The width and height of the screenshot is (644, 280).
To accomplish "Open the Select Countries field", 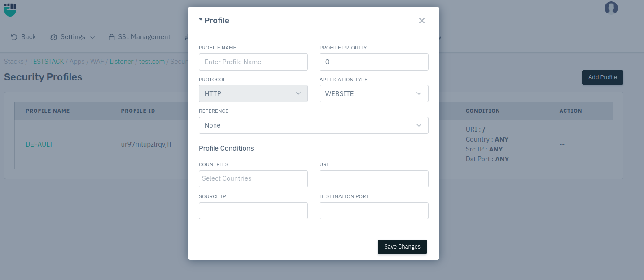I will [253, 179].
